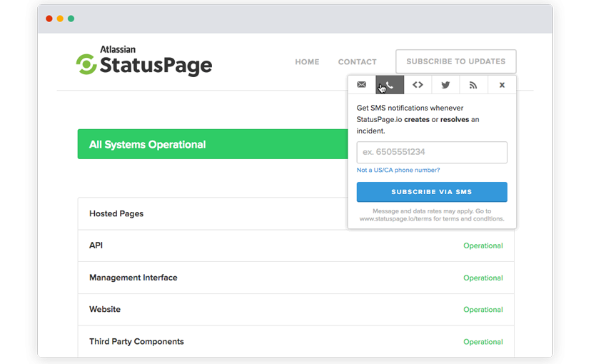Click the Atlassian StatusPage logo

click(144, 61)
